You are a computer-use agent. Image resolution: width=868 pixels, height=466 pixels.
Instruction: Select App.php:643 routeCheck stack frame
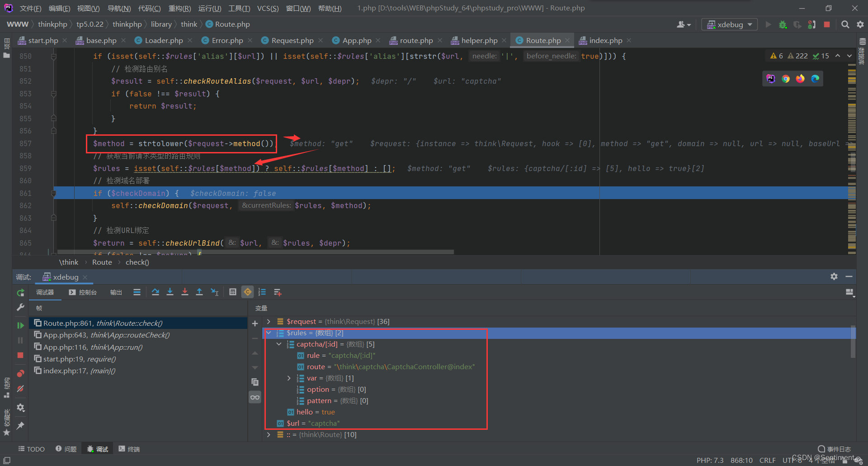pos(138,335)
